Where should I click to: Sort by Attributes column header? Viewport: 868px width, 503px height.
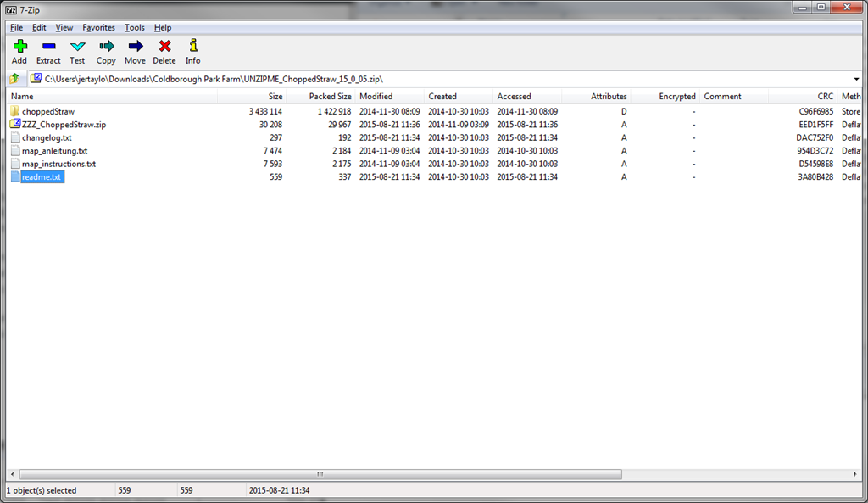click(x=596, y=97)
